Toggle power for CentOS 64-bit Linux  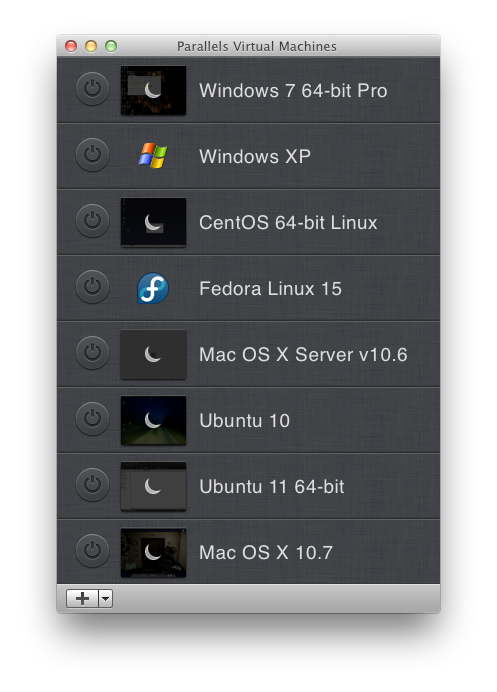tap(92, 221)
